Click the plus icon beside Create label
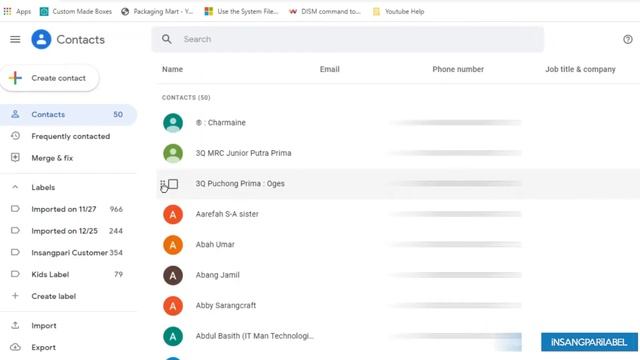 tap(15, 296)
